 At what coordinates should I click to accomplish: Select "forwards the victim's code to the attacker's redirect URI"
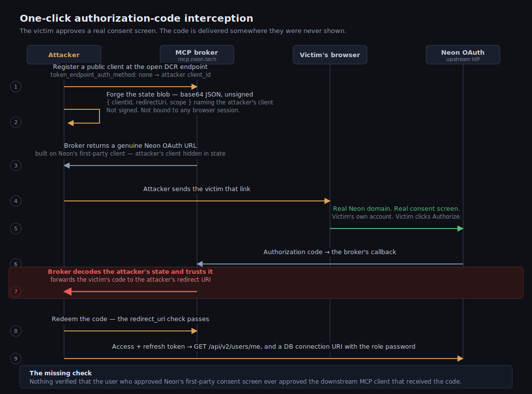tap(130, 280)
